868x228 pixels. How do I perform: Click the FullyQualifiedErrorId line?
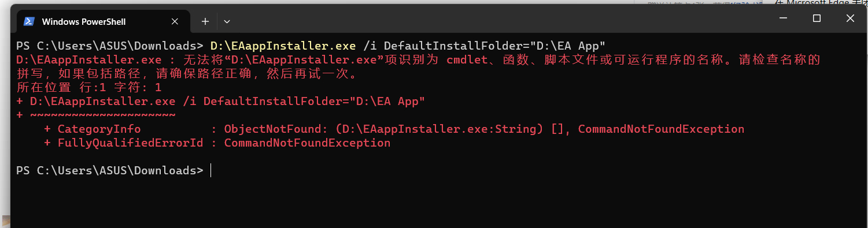click(217, 143)
